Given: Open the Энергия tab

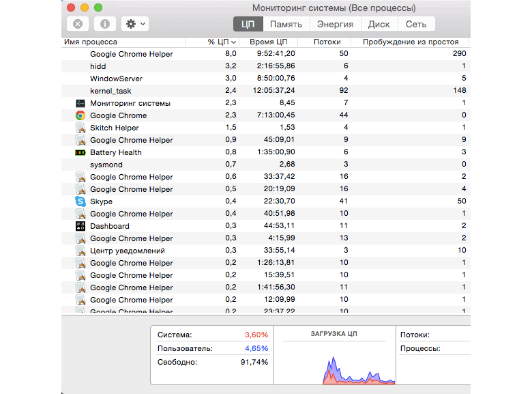Looking at the screenshot, I should pos(335,24).
